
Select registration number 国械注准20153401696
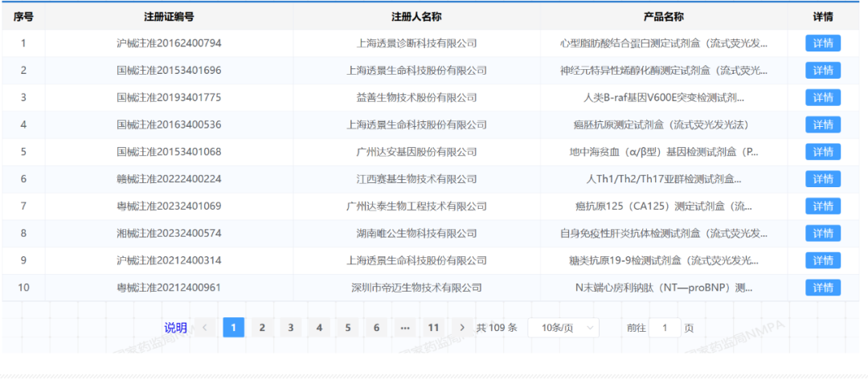pyautogui.click(x=169, y=71)
